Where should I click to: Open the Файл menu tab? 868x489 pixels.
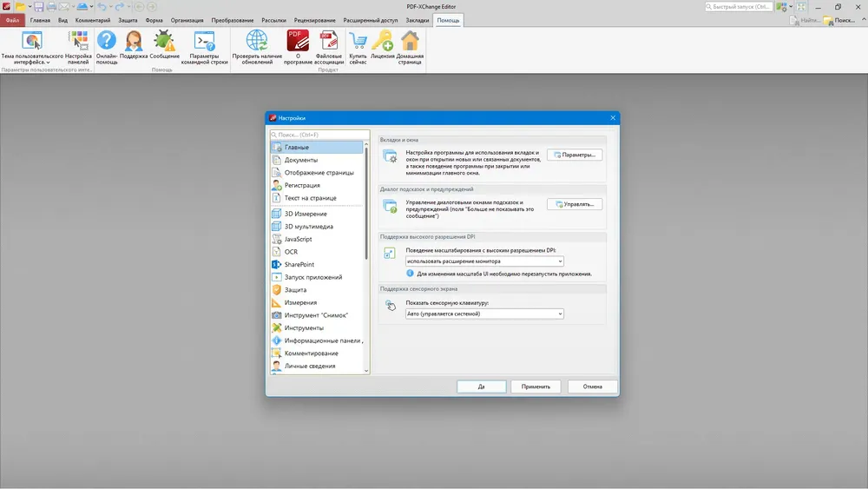point(12,19)
